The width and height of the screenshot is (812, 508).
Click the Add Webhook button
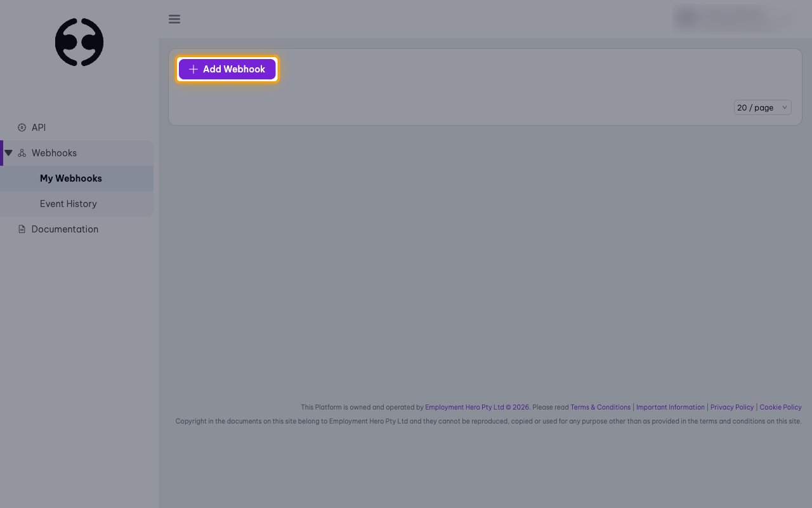click(227, 69)
